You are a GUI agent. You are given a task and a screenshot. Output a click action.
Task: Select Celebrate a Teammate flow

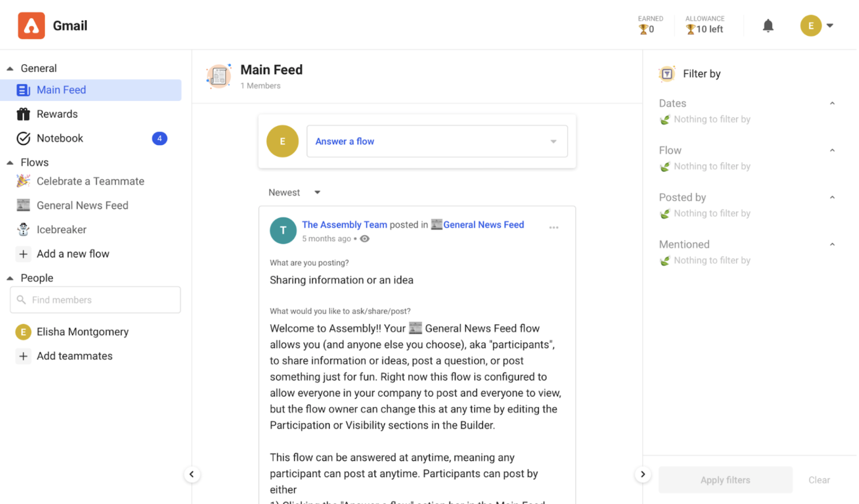pos(90,181)
